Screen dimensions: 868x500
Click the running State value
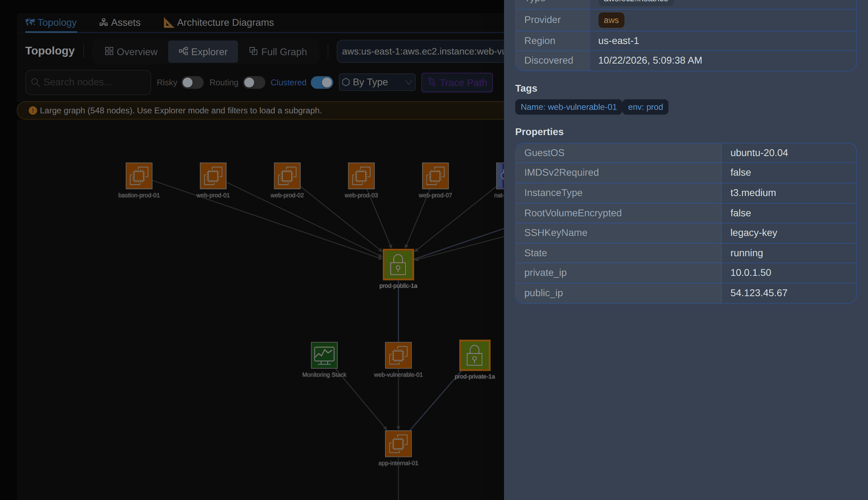746,253
